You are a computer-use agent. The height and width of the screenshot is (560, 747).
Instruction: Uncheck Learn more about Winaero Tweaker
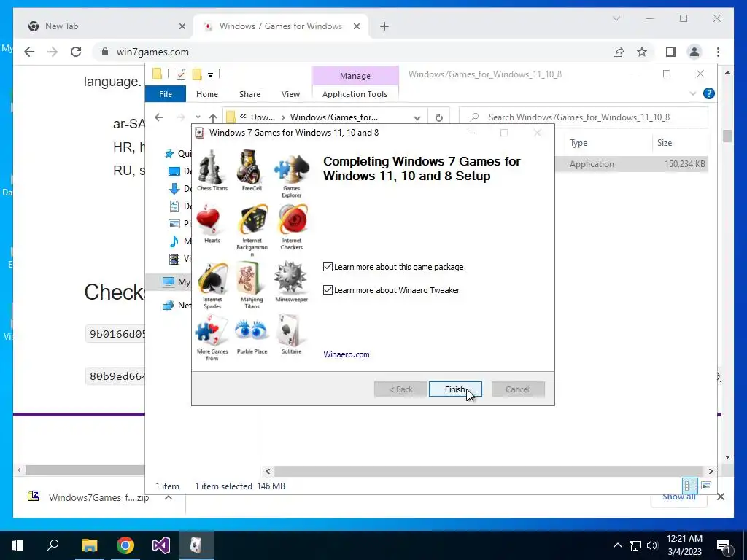328,289
